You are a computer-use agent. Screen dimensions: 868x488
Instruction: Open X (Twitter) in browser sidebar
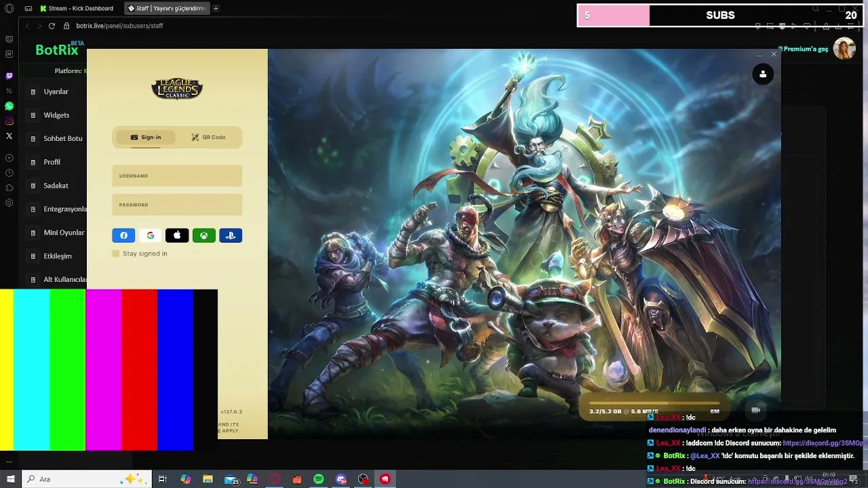[9, 136]
